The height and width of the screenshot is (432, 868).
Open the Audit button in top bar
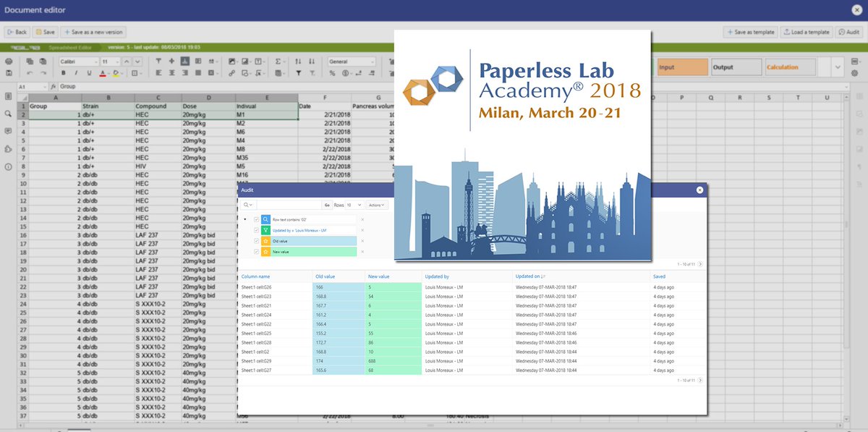pos(849,32)
